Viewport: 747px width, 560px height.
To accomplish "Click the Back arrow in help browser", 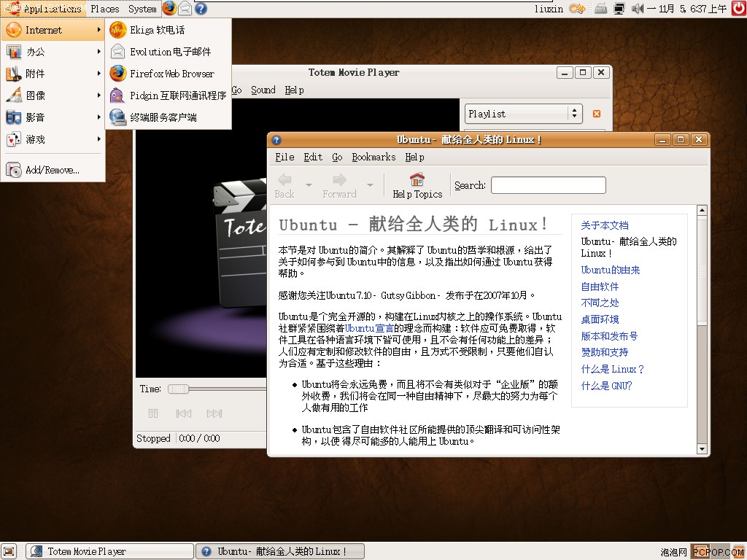I will click(285, 186).
